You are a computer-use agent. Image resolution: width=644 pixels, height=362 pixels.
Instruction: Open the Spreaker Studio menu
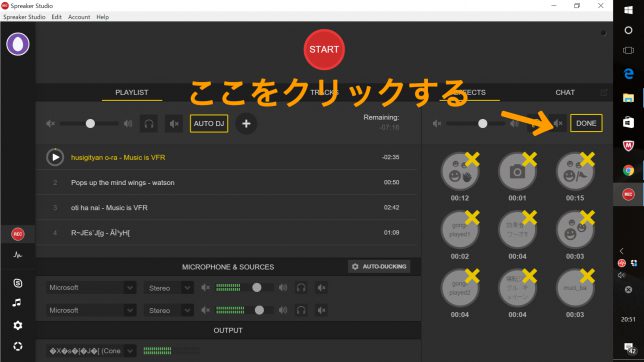coord(24,17)
